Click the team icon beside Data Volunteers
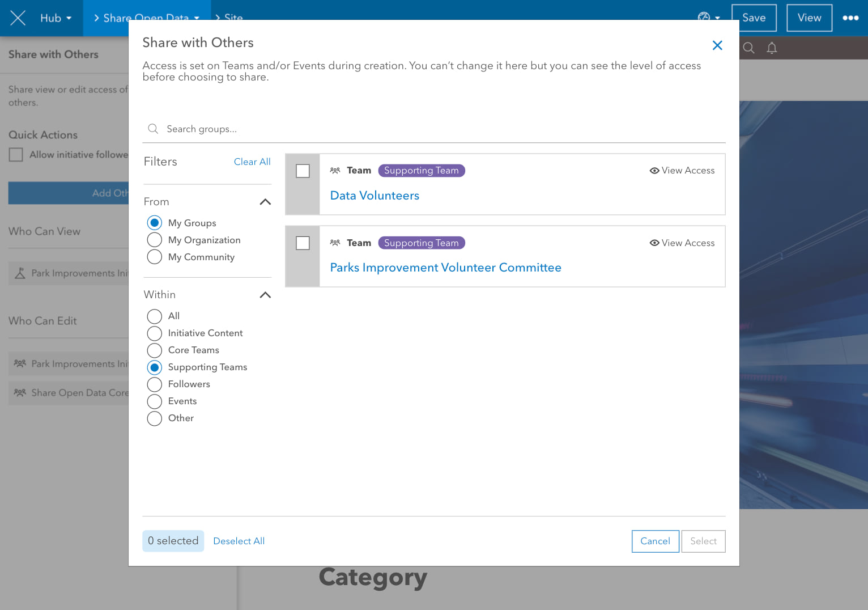The image size is (868, 610). [x=335, y=170]
